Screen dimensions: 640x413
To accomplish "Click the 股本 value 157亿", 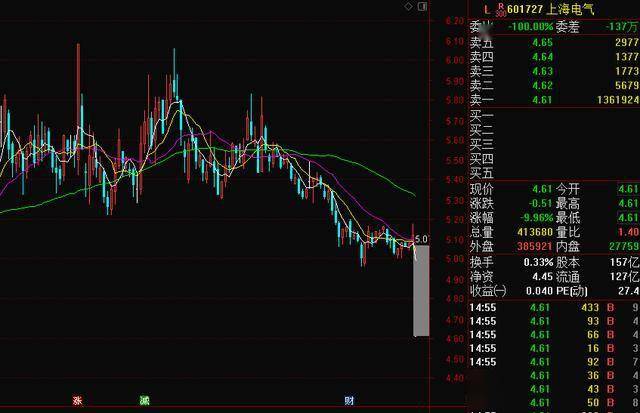I will tap(624, 262).
